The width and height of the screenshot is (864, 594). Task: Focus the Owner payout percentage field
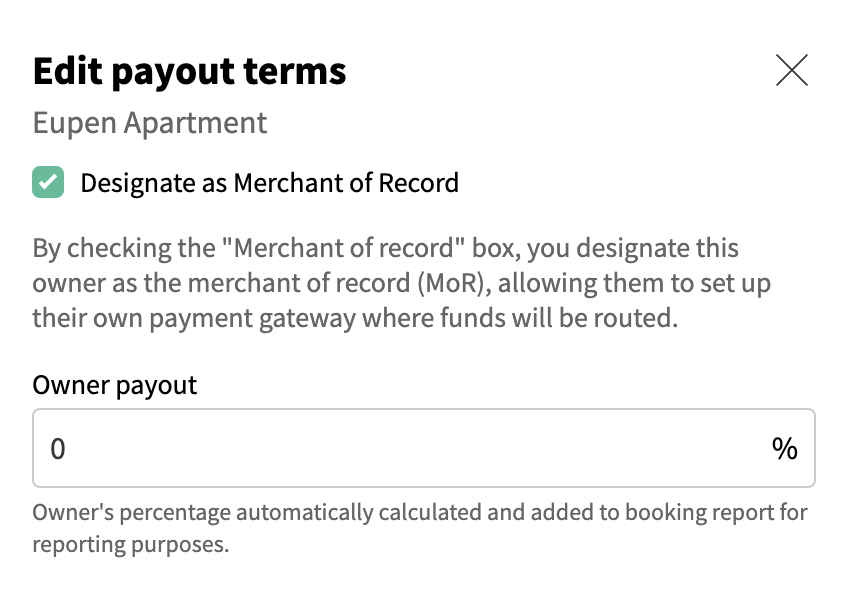click(x=400, y=448)
